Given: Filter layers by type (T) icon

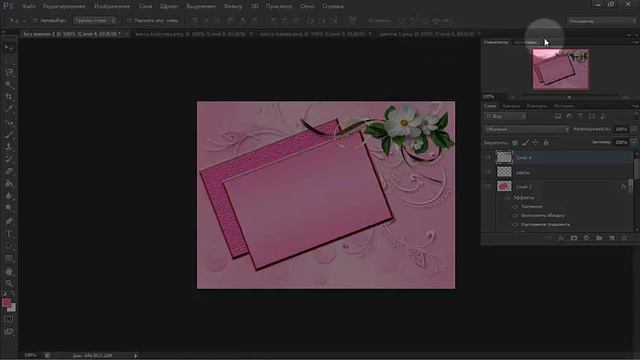Looking at the screenshot, I should point(580,116).
